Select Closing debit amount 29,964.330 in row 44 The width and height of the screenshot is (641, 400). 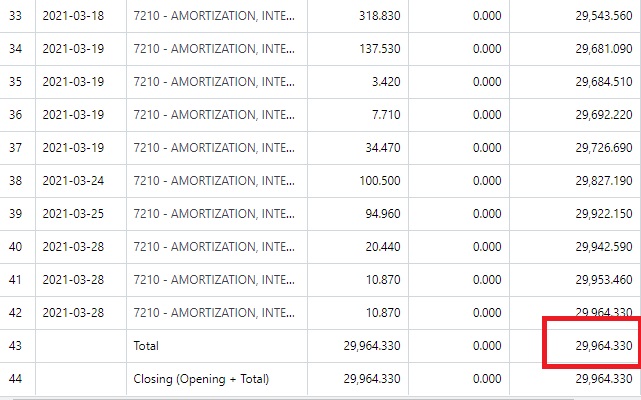click(x=372, y=379)
